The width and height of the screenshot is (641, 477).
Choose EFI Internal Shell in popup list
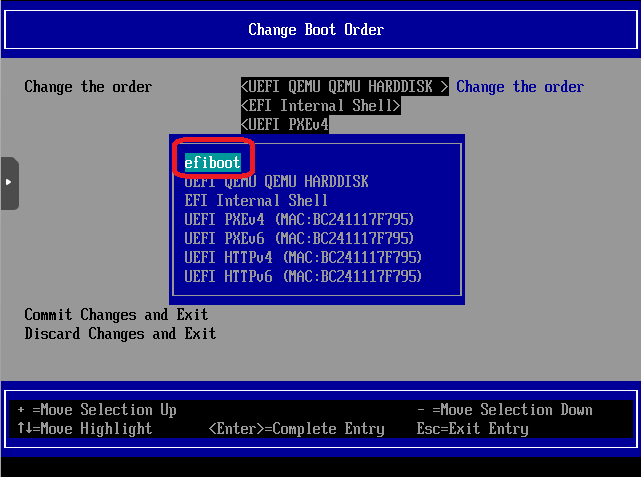256,201
